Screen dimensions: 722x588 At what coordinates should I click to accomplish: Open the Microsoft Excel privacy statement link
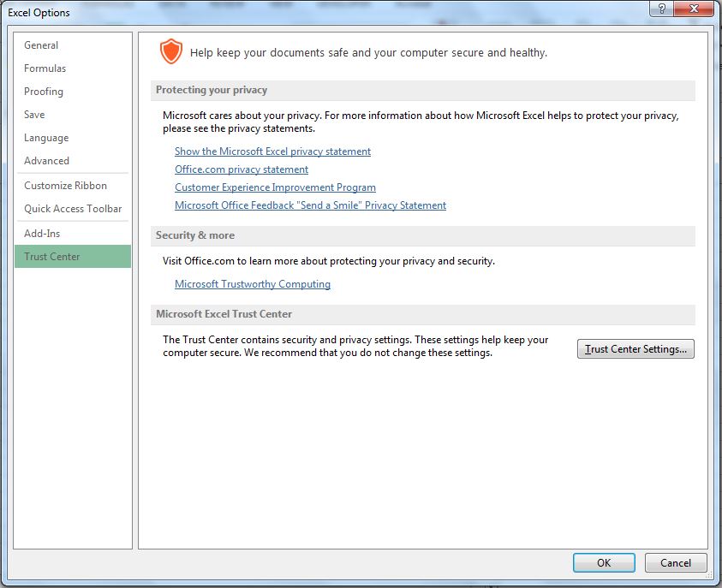click(272, 151)
